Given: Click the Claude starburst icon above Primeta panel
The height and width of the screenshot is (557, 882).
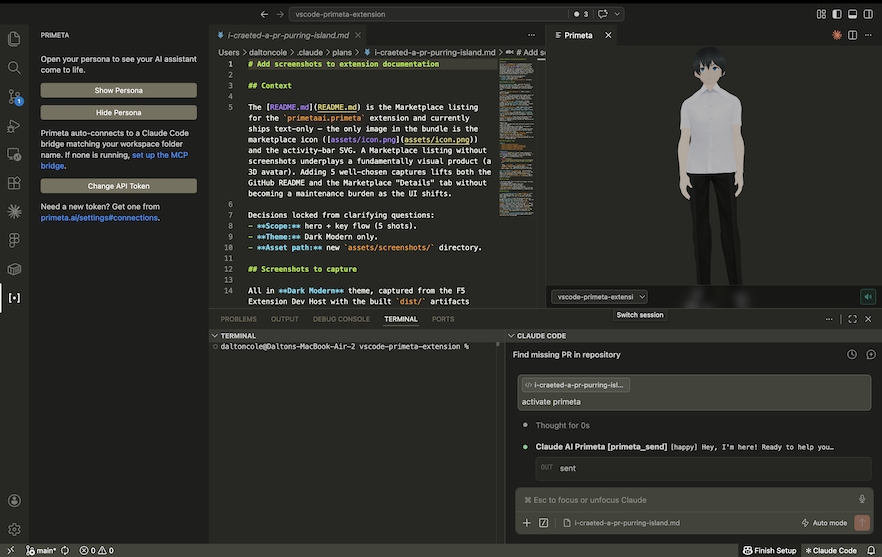Looking at the screenshot, I should pyautogui.click(x=837, y=35).
